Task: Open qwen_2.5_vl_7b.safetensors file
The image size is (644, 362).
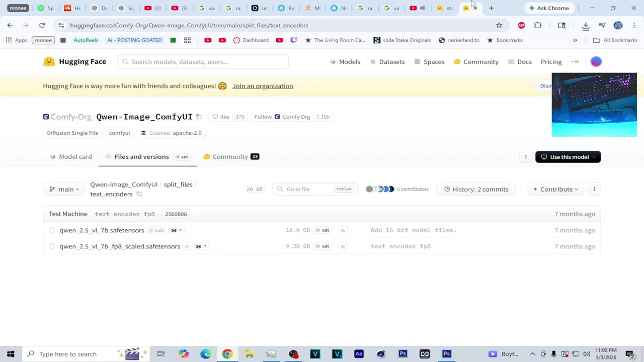Action: (x=102, y=230)
